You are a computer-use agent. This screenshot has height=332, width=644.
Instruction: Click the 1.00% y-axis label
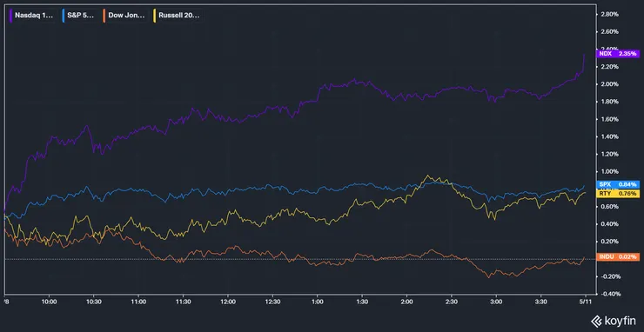pos(610,171)
